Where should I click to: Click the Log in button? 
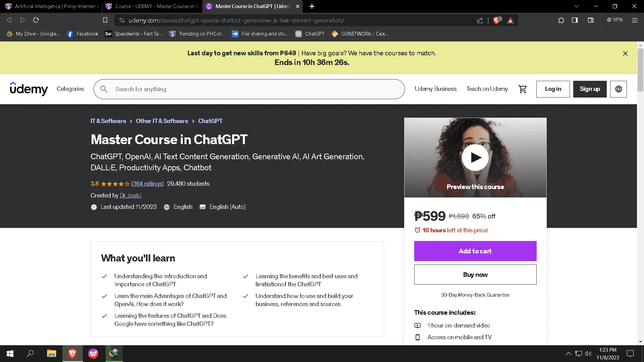pyautogui.click(x=553, y=89)
